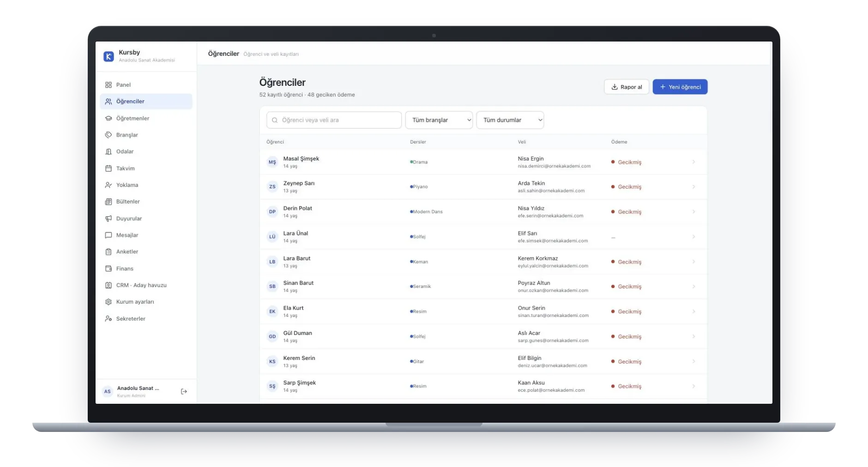The image size is (868, 467).
Task: Click the Rapor al button
Action: [627, 87]
